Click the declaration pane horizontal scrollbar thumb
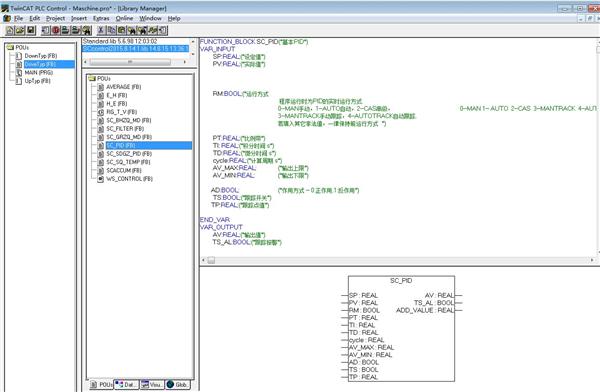The width and height of the screenshot is (600, 392). tap(211, 260)
